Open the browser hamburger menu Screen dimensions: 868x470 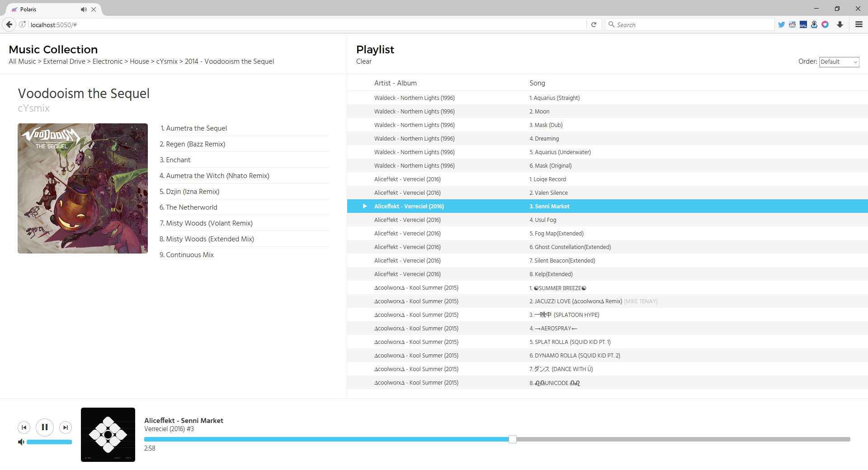coord(859,24)
